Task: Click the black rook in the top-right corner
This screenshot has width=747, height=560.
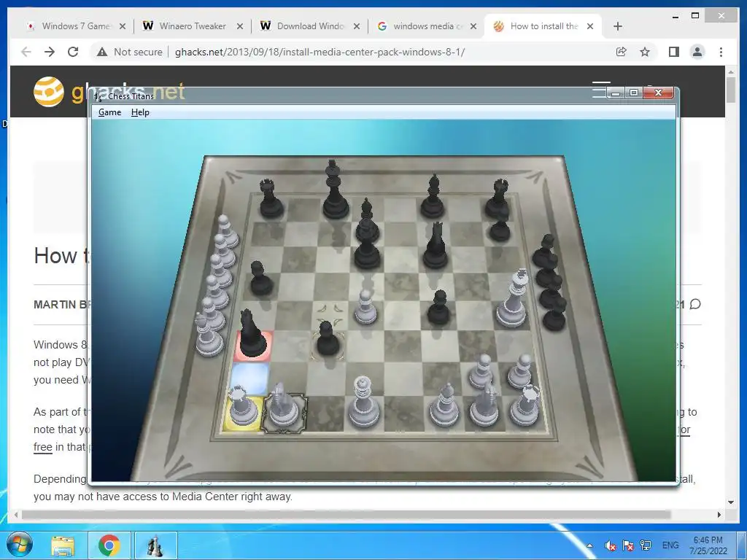Action: click(498, 198)
